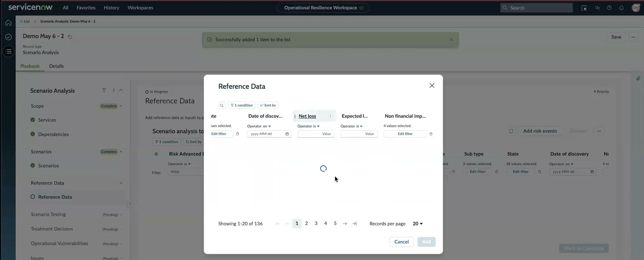The image size is (644, 260).
Task: Open Net loss operator dropdown
Action: pyautogui.click(x=316, y=126)
